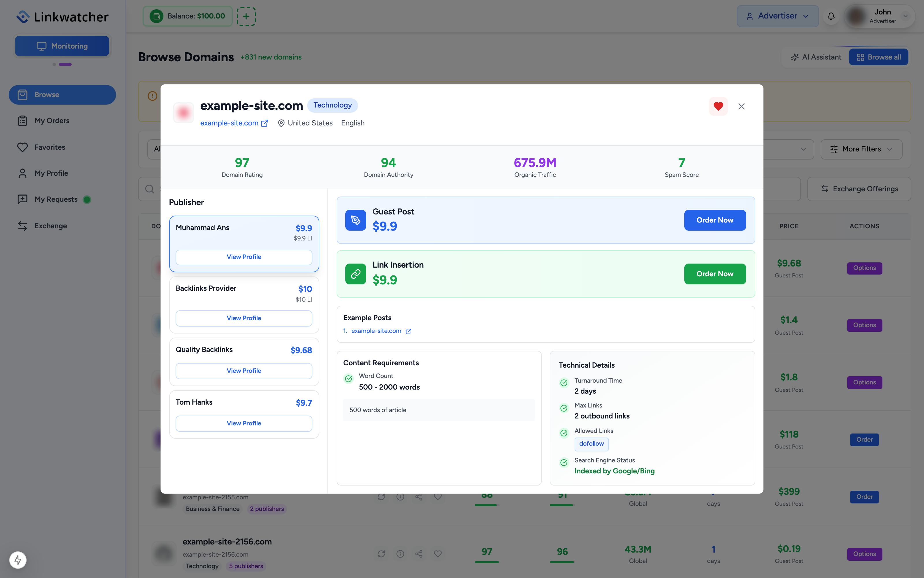The image size is (924, 578).
Task: Click John's profile avatar
Action: click(x=856, y=16)
